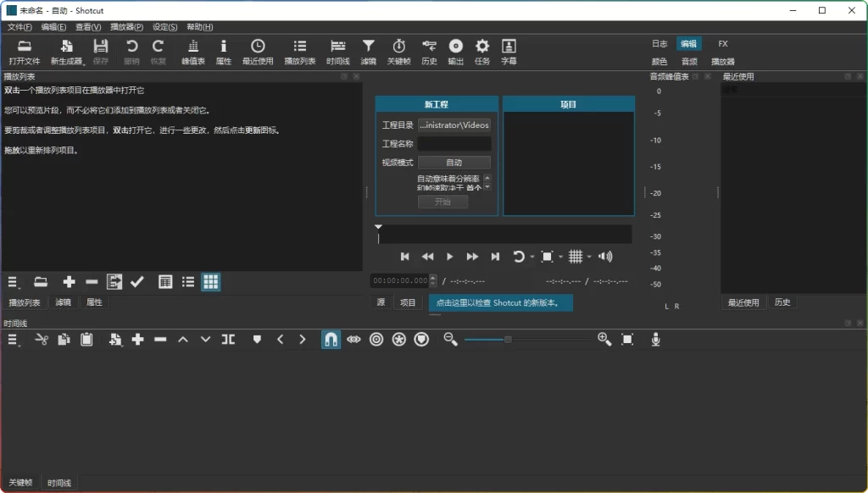The image size is (868, 493).
Task: Click the 工程名称 project name field
Action: coord(454,143)
